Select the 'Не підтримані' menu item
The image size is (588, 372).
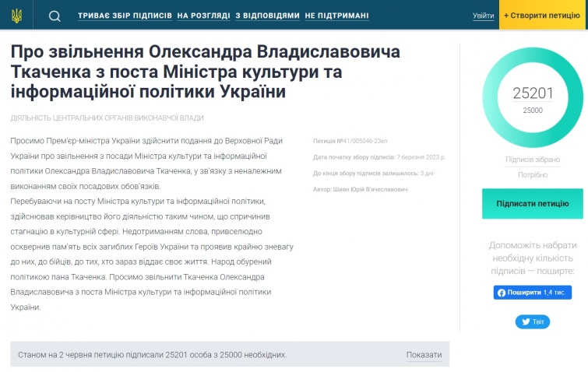pyautogui.click(x=337, y=16)
